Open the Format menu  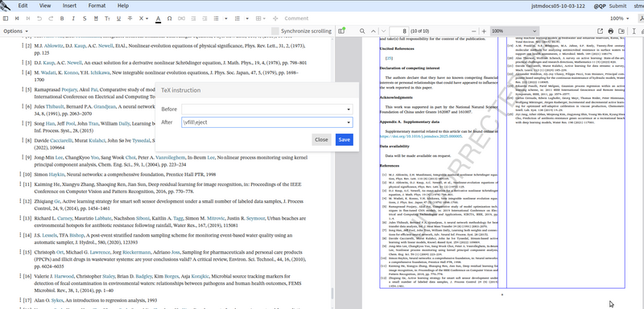[x=97, y=6]
